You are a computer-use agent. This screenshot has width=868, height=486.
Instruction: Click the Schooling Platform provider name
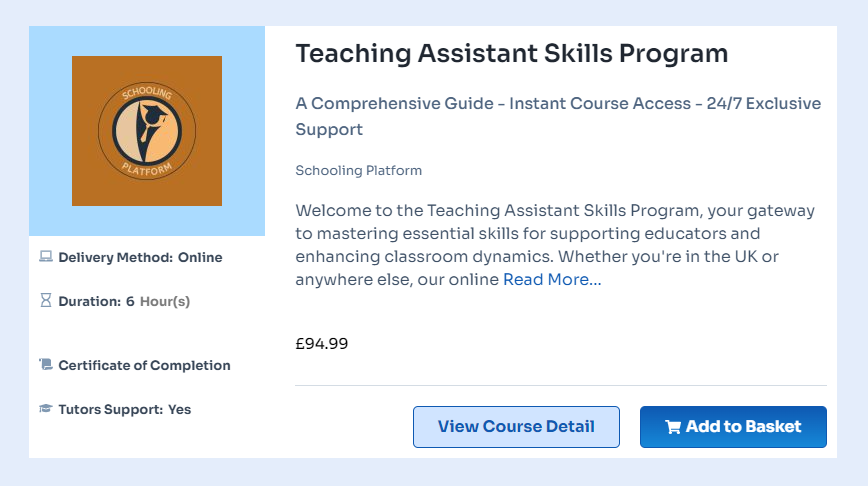coord(358,170)
